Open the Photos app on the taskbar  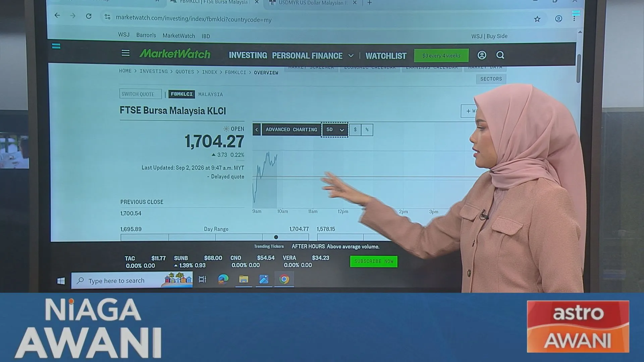tap(264, 279)
